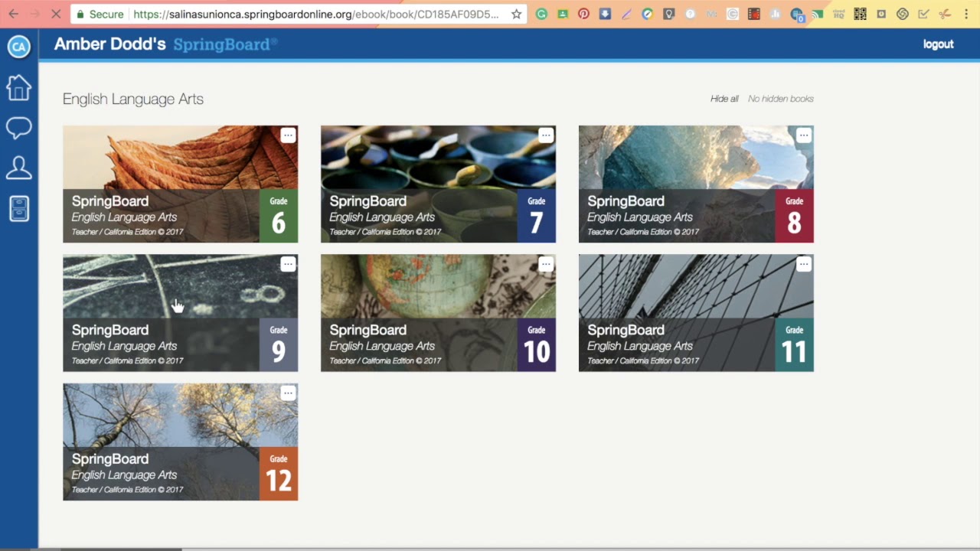Open options menu on Grade 11 book

tap(804, 264)
